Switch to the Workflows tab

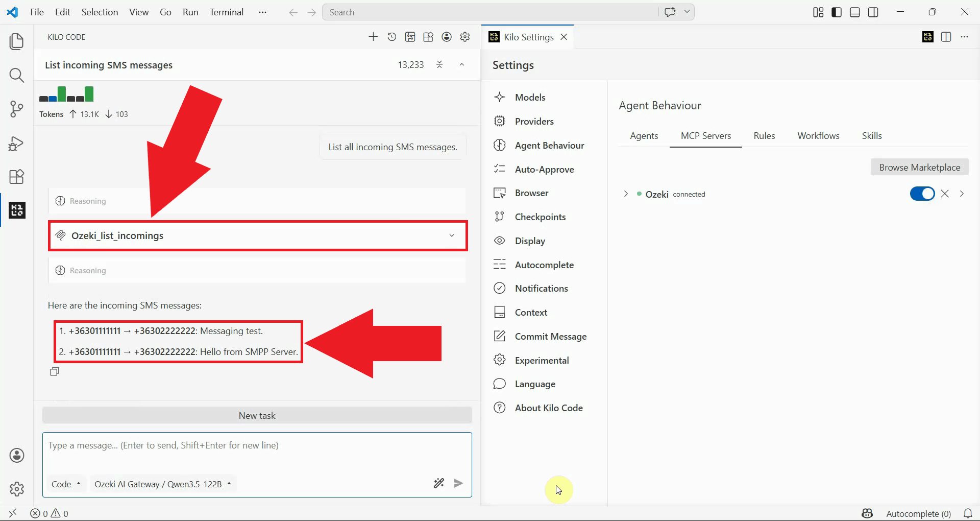(x=818, y=135)
